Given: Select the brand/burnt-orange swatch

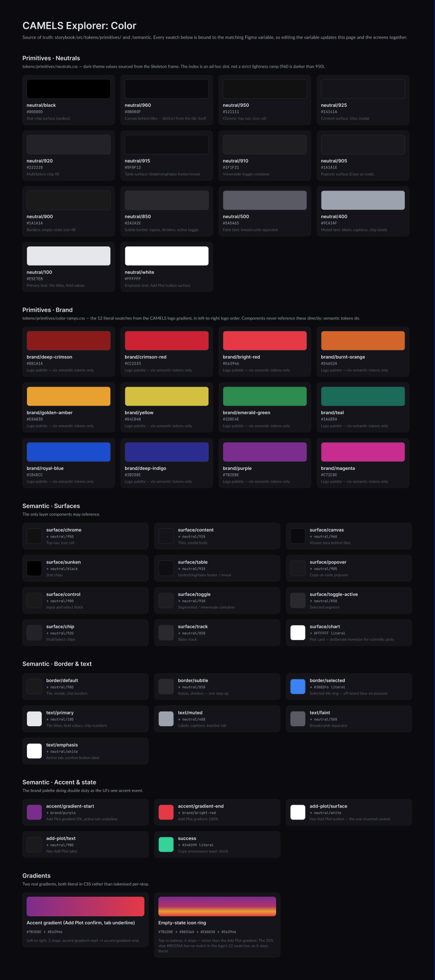Looking at the screenshot, I should [363, 341].
